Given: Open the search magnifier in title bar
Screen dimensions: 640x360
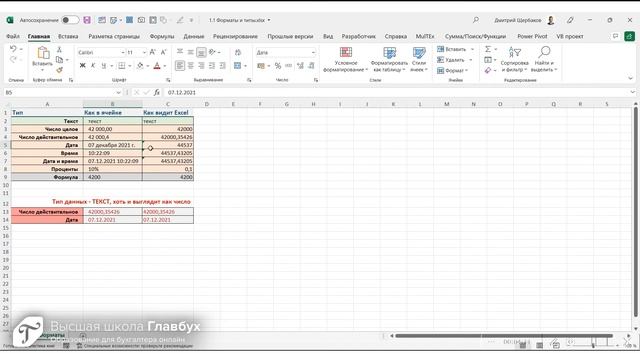Looking at the screenshot, I should [x=476, y=20].
